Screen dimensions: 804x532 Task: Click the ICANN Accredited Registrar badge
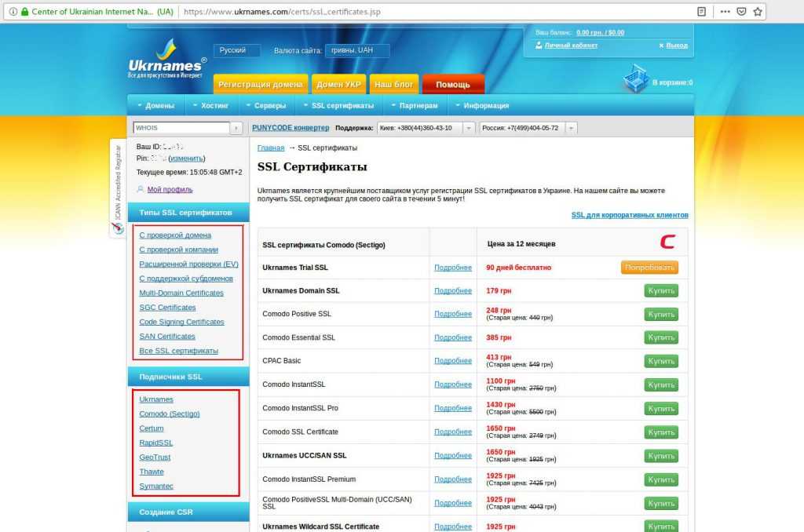click(118, 188)
